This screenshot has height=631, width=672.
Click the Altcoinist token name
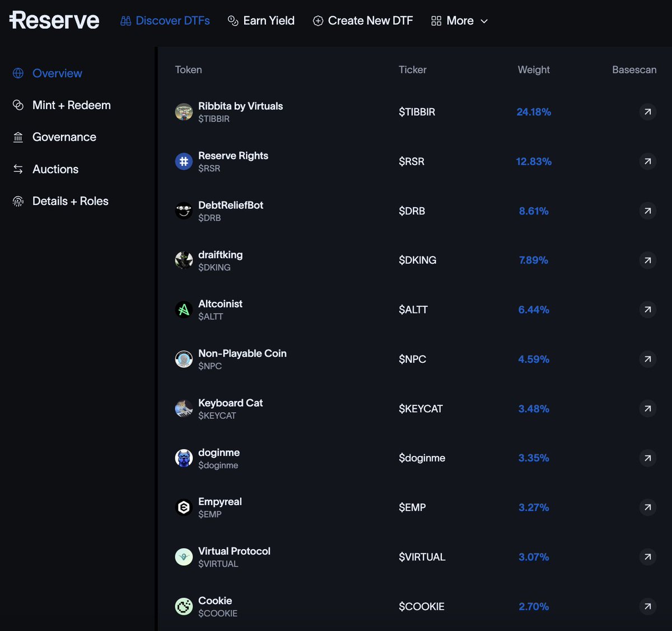[x=220, y=303]
